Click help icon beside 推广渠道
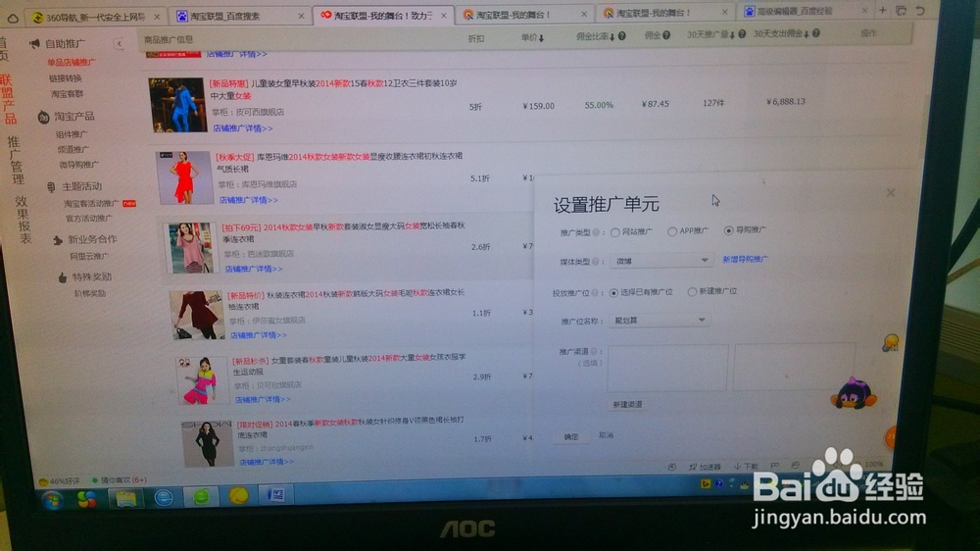Screen dimensions: 980x551 click(594, 352)
